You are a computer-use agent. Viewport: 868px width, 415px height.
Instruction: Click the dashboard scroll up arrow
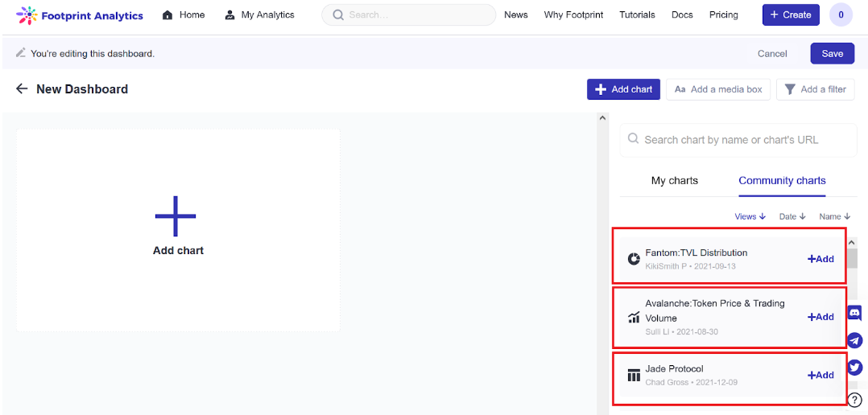click(603, 117)
